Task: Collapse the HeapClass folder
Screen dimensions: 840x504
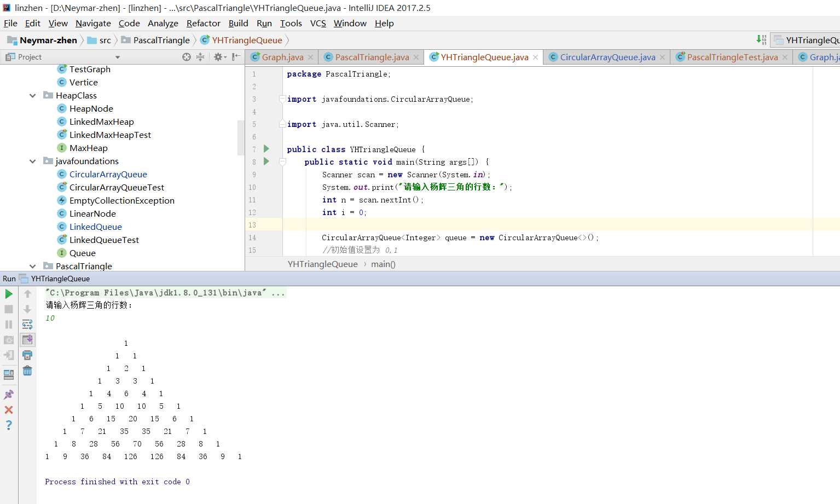Action: [33, 95]
